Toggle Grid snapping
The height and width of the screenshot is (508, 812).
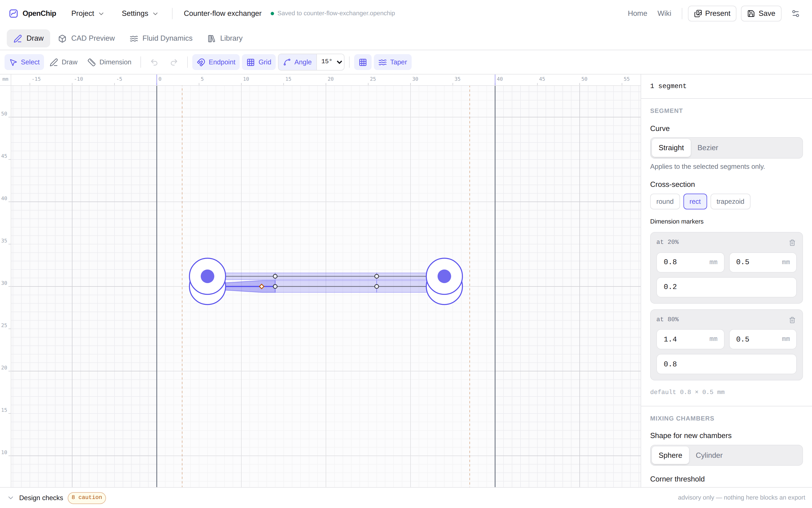259,62
